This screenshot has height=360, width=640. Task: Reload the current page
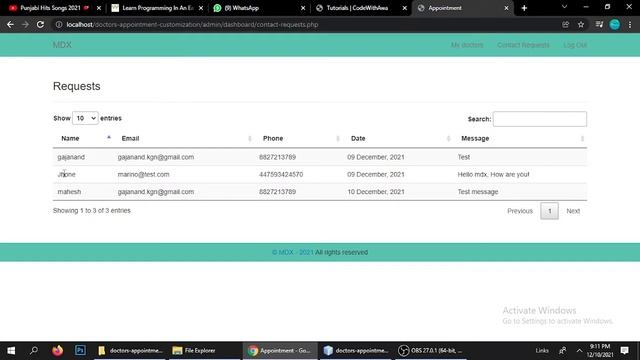coord(40,24)
